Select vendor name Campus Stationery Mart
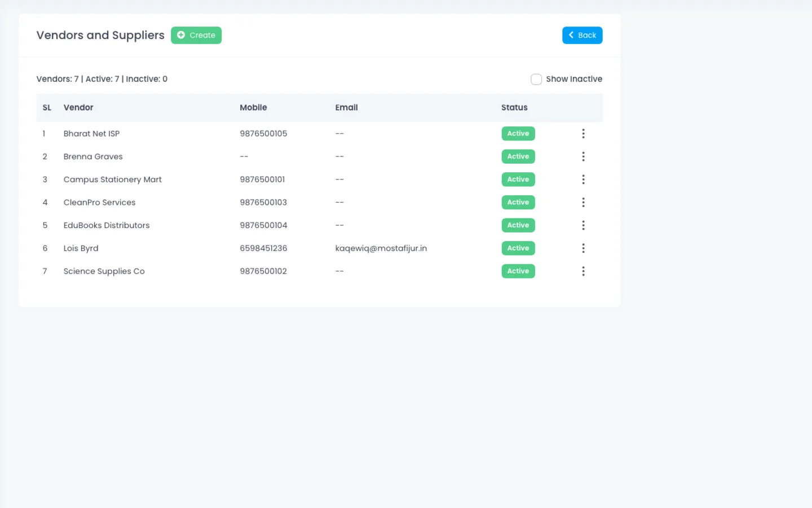The image size is (812, 508). pos(112,179)
